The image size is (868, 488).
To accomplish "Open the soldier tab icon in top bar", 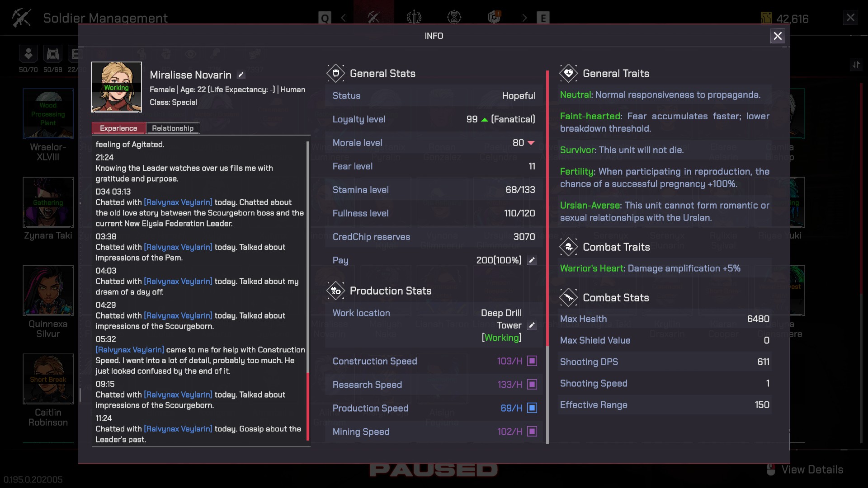I will click(x=374, y=18).
